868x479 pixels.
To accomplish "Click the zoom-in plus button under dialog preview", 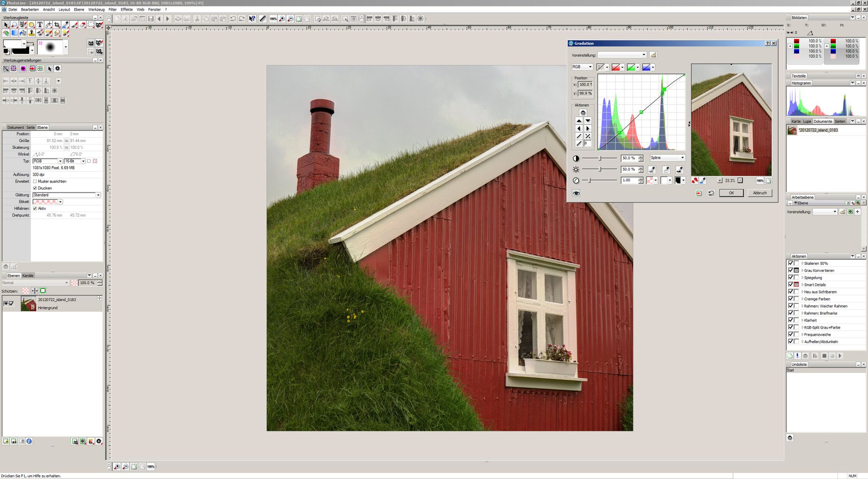I will click(x=720, y=180).
